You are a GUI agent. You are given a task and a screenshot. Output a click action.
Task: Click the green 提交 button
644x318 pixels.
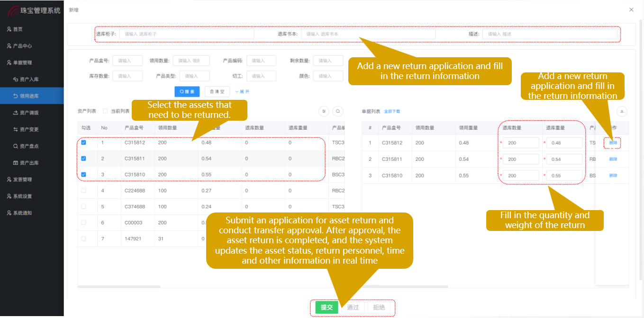pyautogui.click(x=327, y=308)
